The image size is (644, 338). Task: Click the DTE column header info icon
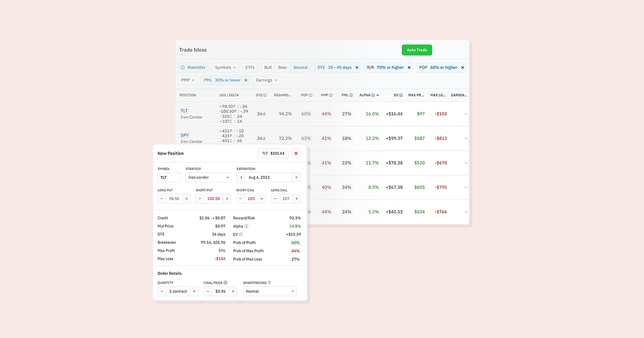(265, 95)
